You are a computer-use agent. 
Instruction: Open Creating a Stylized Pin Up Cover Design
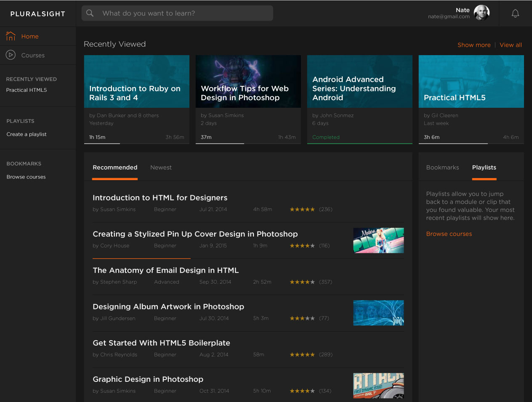pos(195,234)
